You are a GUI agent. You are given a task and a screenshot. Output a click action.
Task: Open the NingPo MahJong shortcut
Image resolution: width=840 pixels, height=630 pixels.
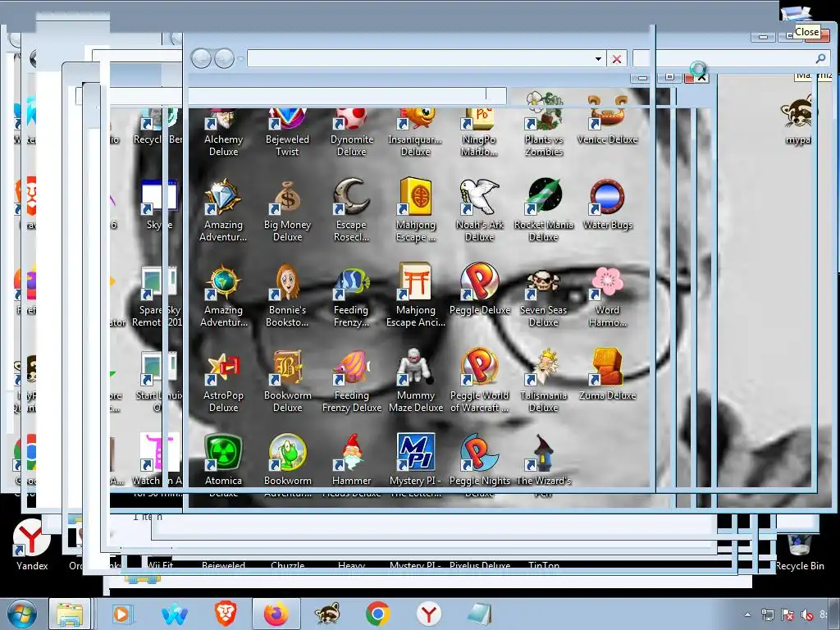point(479,133)
